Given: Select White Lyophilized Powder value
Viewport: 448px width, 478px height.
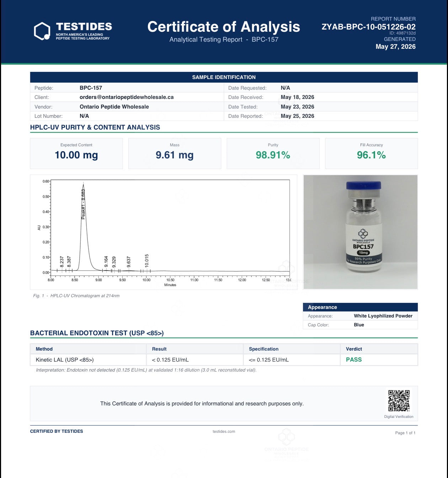Looking at the screenshot, I should [383, 316].
